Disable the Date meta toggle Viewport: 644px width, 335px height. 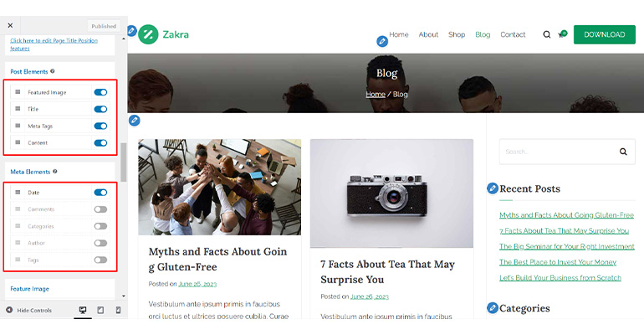pyautogui.click(x=100, y=193)
